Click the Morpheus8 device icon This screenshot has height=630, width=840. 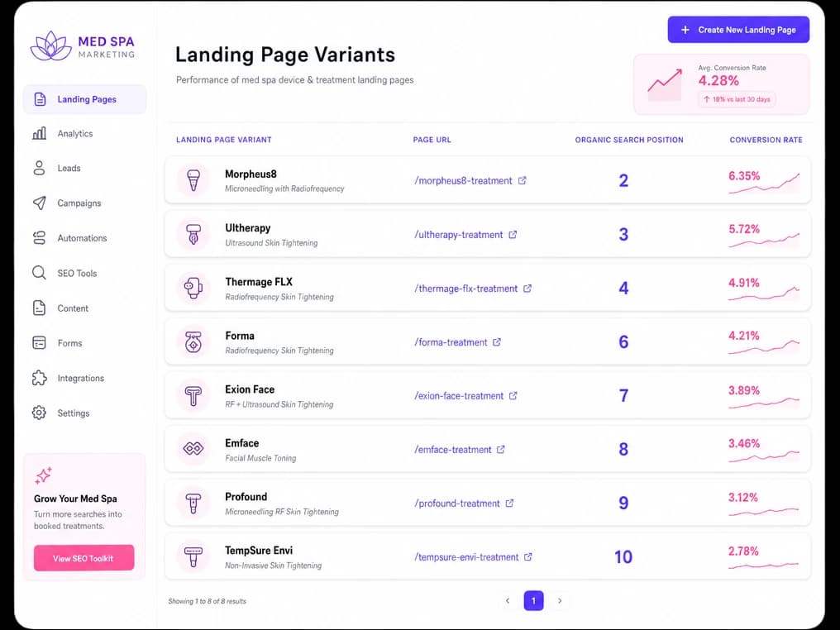(193, 180)
